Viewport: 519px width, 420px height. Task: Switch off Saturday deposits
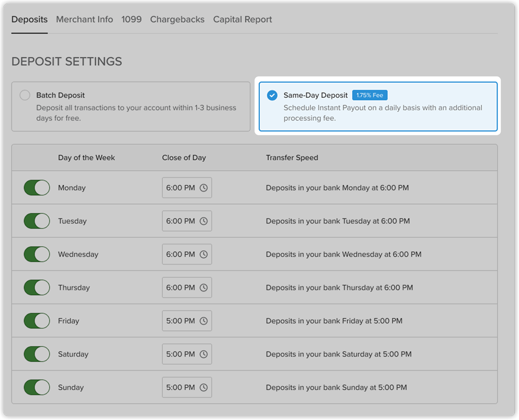(37, 354)
